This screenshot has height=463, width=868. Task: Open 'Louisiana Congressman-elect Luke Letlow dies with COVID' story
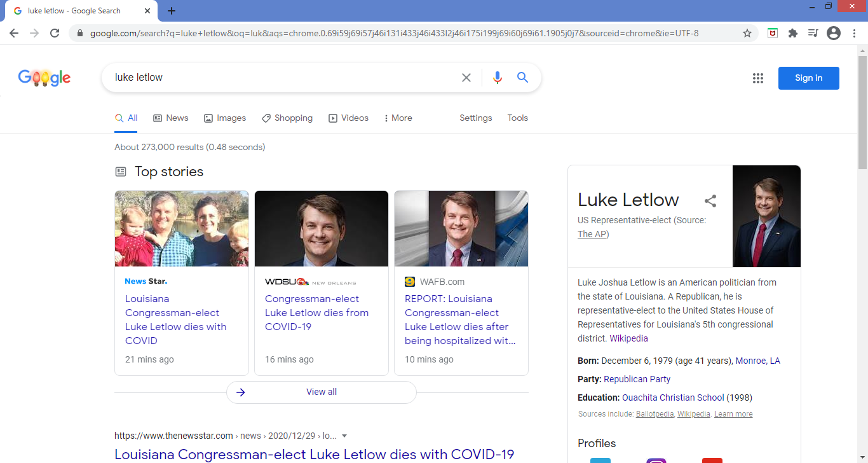click(176, 319)
